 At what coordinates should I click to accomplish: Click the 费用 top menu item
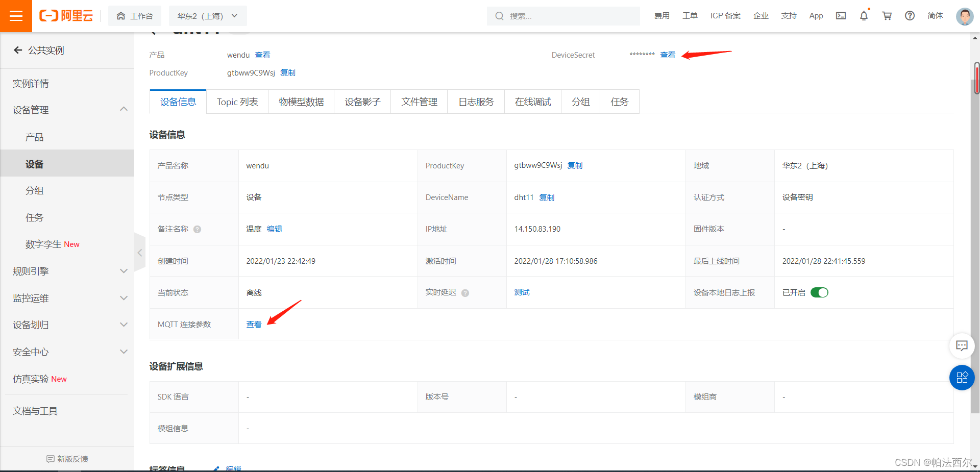(x=661, y=16)
